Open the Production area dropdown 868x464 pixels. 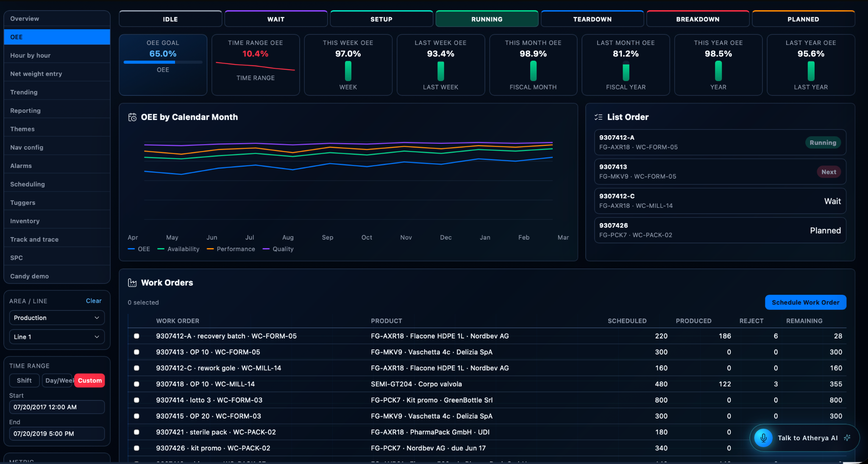point(57,318)
